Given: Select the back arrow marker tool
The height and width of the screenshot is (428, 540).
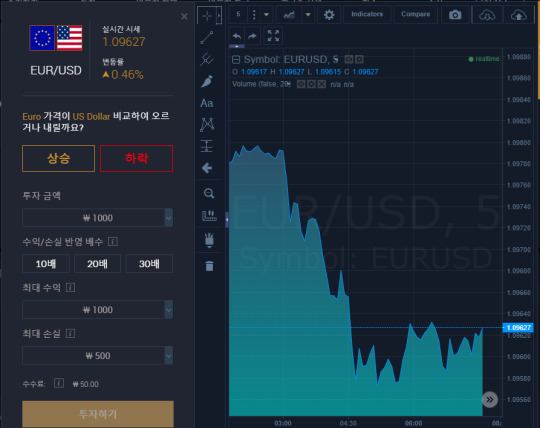Looking at the screenshot, I should coord(207,168).
